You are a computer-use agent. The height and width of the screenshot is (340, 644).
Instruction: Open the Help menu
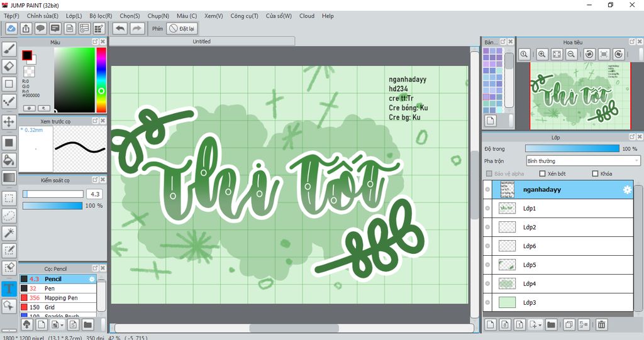tap(328, 16)
